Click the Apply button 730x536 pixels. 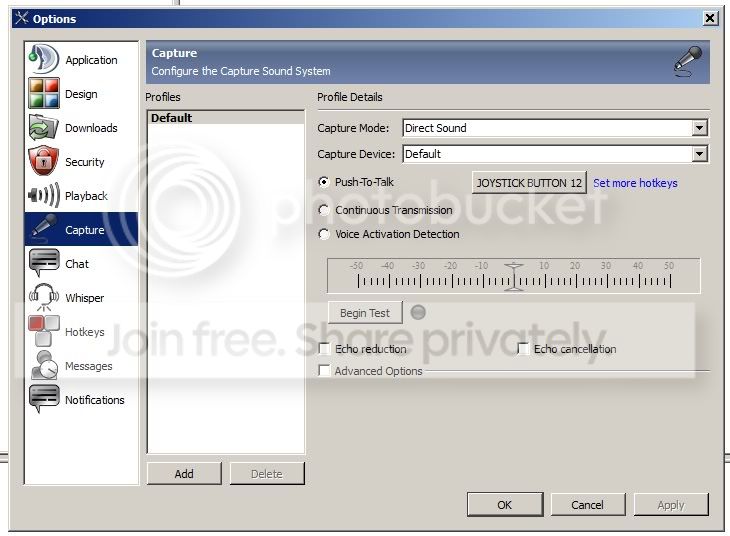(671, 505)
